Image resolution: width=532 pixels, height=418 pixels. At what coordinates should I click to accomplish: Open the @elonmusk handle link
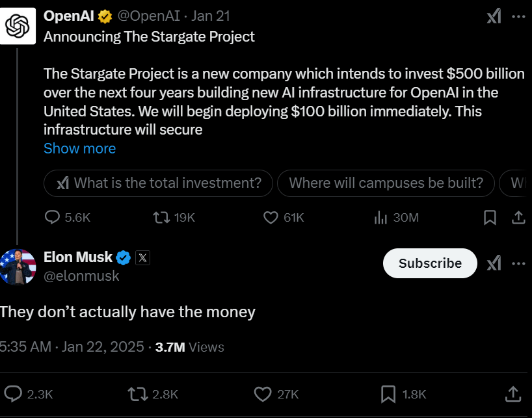pos(81,276)
